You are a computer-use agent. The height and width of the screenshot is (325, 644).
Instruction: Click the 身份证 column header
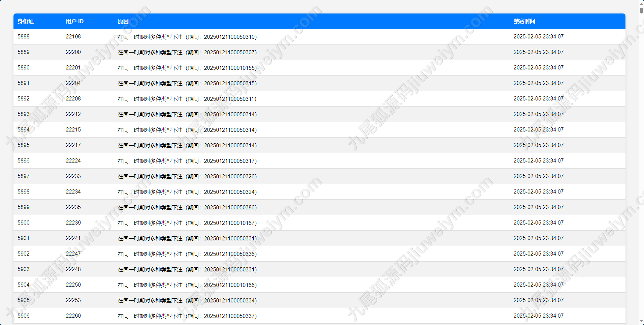tap(26, 21)
